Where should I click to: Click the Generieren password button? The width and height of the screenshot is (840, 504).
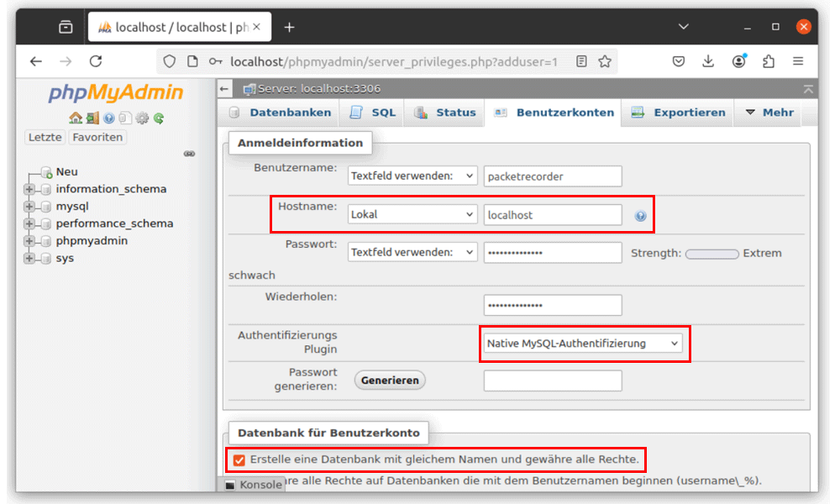click(x=390, y=381)
